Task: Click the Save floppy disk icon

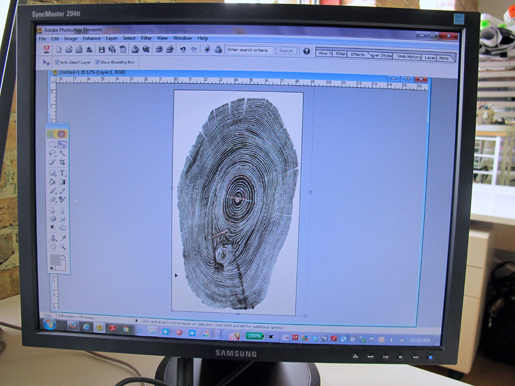Action: tap(102, 50)
